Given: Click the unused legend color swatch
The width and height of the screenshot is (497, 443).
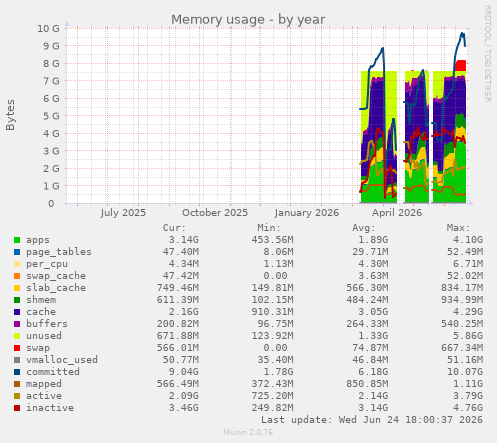Looking at the screenshot, I should click(17, 336).
